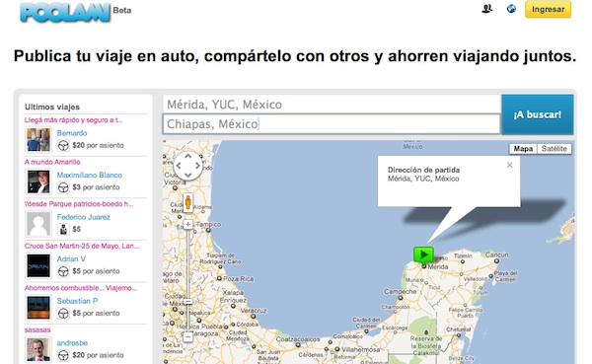Click steering wheel icon beside $20 Bernardo
This screenshot has height=364, width=592.
(63, 145)
